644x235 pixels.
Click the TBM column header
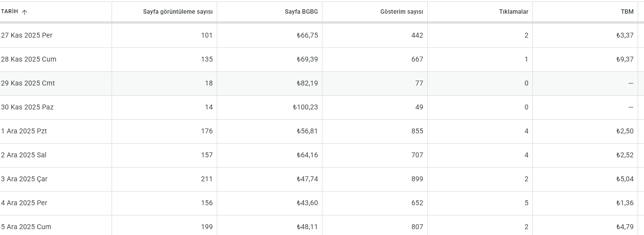(627, 12)
